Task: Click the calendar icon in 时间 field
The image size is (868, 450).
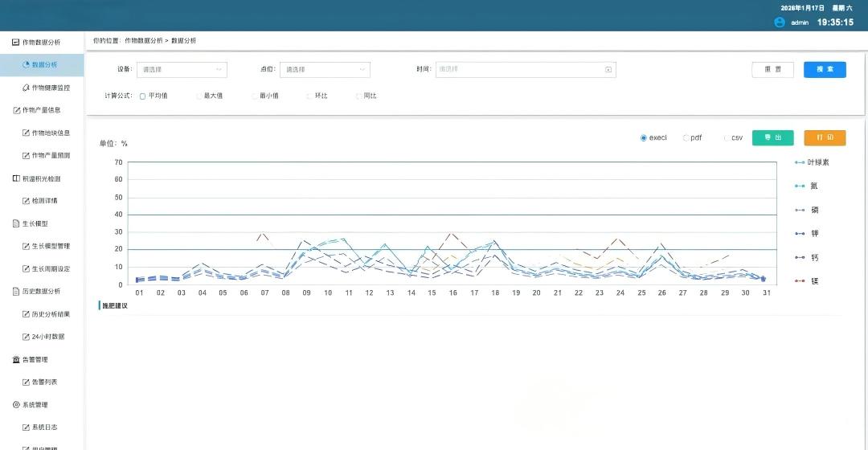Action: 608,70
